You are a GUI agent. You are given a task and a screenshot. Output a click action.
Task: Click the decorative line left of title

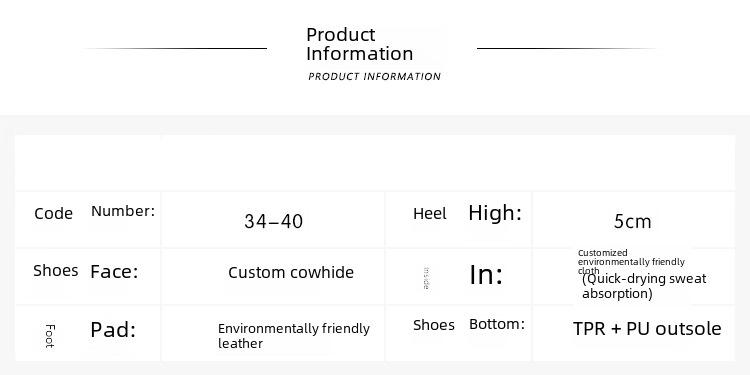coord(176,48)
